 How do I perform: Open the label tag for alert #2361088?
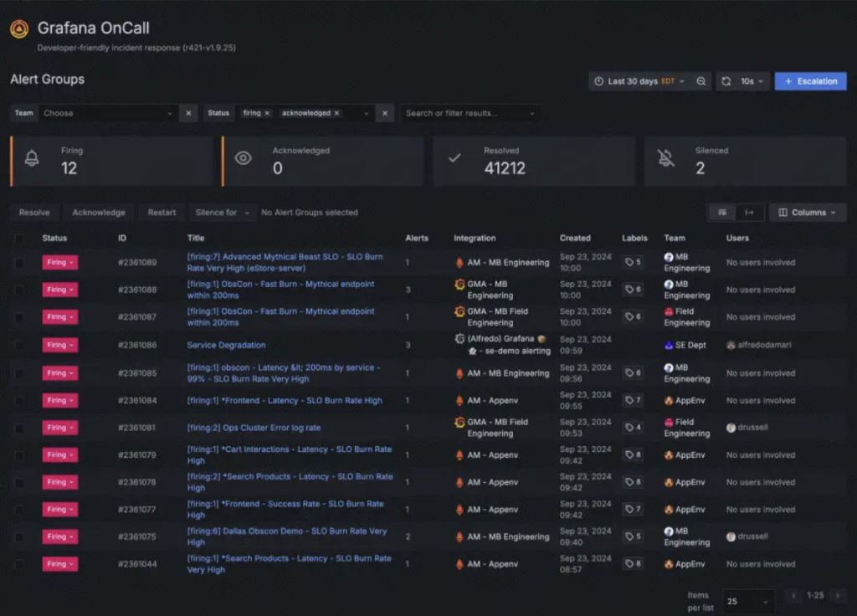(633, 289)
